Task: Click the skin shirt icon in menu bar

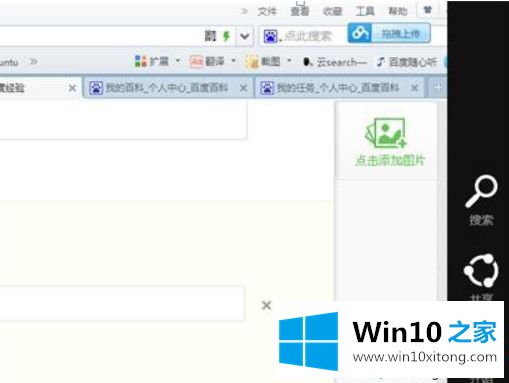Action: (x=428, y=10)
